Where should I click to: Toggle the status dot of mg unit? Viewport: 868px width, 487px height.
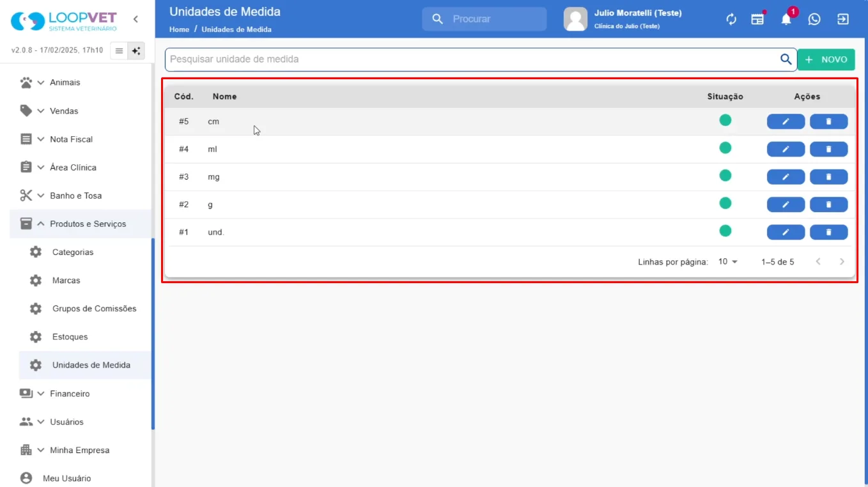click(x=725, y=175)
